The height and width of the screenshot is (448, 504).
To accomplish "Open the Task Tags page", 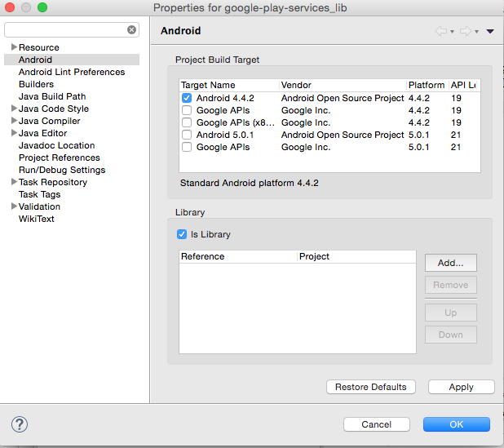I will coord(39,194).
